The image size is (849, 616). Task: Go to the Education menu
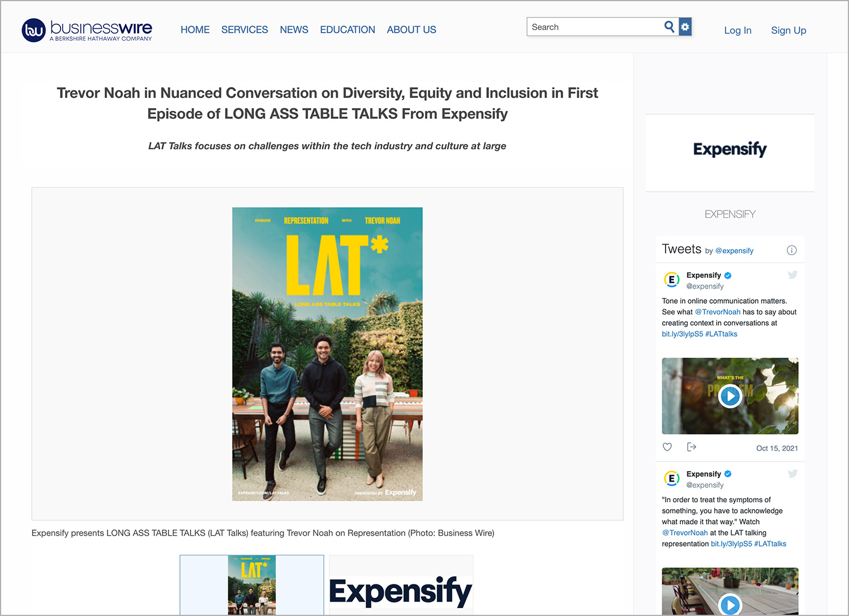(348, 29)
